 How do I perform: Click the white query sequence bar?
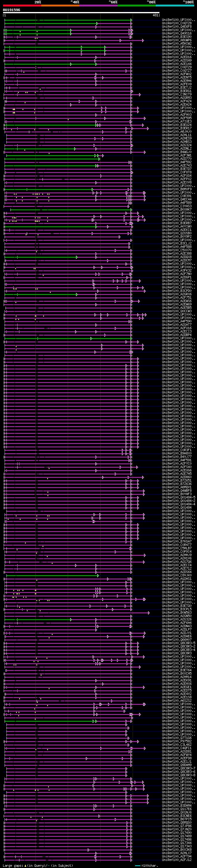coord(81,13)
